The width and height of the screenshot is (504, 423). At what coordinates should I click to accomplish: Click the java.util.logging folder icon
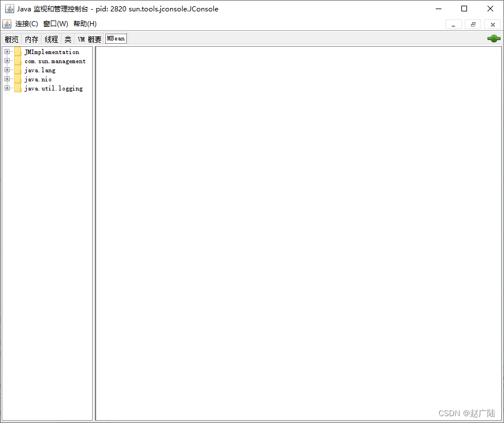tap(18, 88)
